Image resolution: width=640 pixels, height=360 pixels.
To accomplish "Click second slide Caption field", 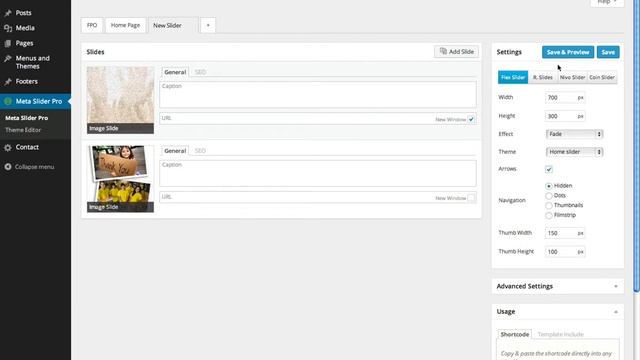I will [318, 173].
